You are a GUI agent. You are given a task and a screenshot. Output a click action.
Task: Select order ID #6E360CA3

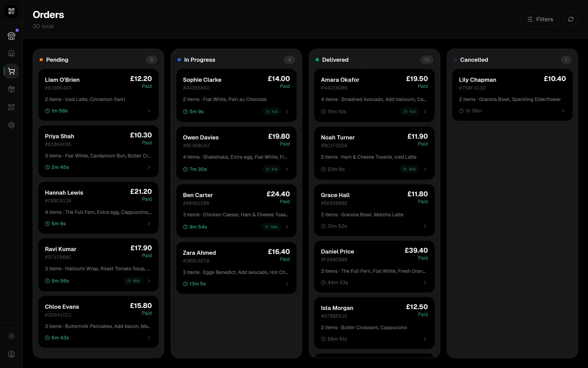tap(196, 146)
